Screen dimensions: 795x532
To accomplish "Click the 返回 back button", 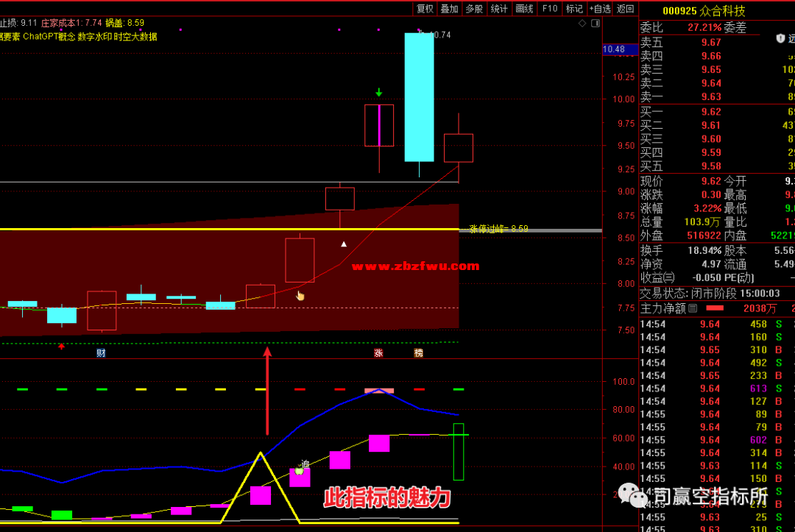I will (625, 9).
